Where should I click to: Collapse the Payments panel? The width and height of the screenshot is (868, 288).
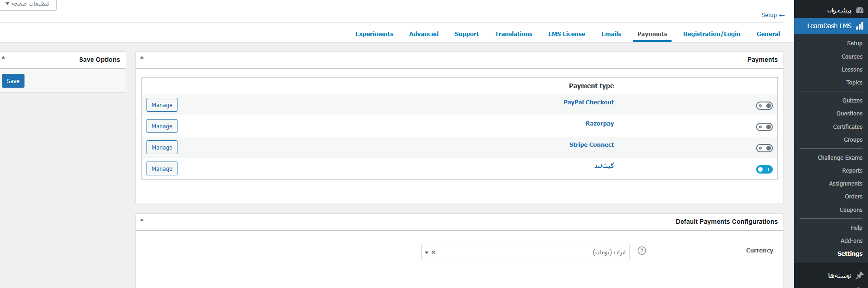142,58
